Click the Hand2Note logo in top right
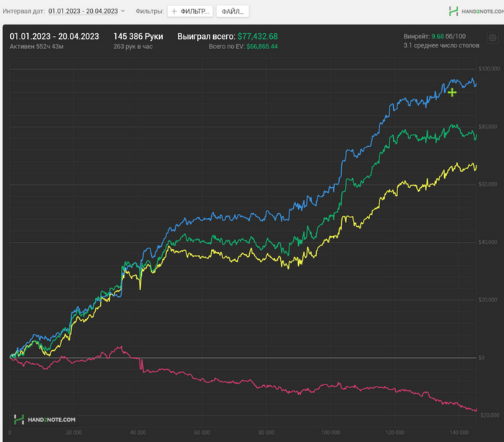This screenshot has width=504, height=442. 477,12
